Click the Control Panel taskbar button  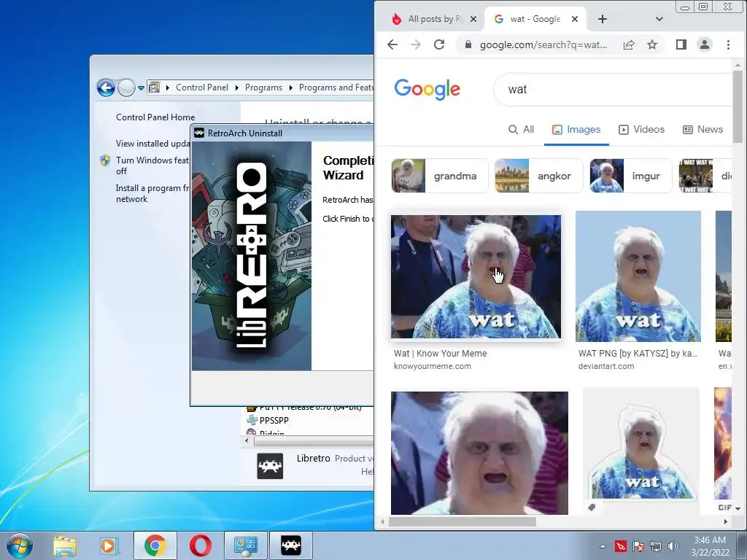[245, 545]
